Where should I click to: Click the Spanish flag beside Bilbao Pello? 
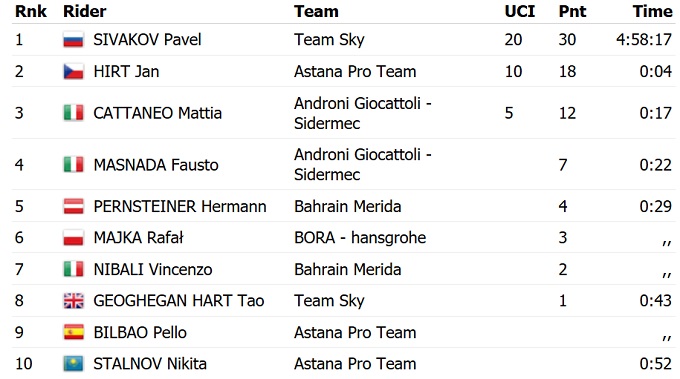[x=73, y=332]
